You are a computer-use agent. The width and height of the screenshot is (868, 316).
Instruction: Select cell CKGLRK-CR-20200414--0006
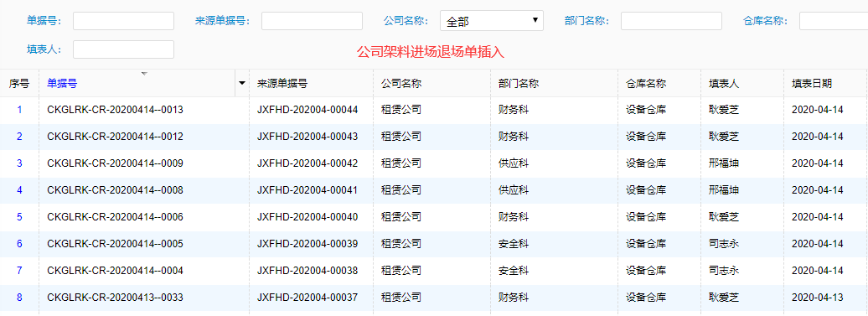tap(115, 216)
